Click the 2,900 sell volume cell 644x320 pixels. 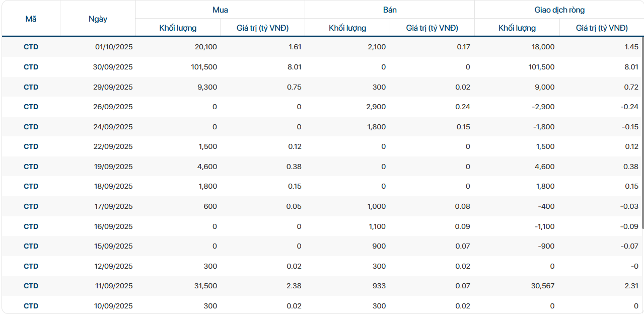point(377,107)
